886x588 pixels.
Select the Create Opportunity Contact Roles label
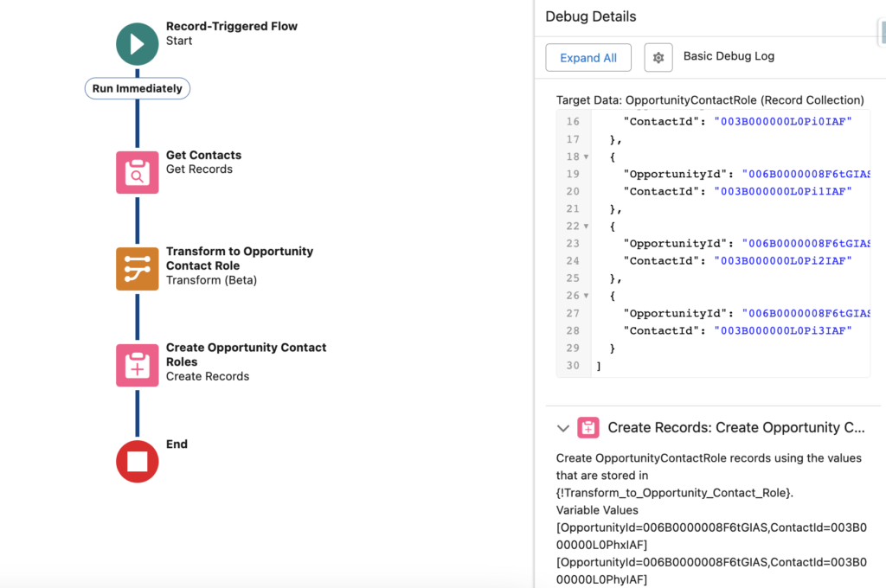[246, 355]
